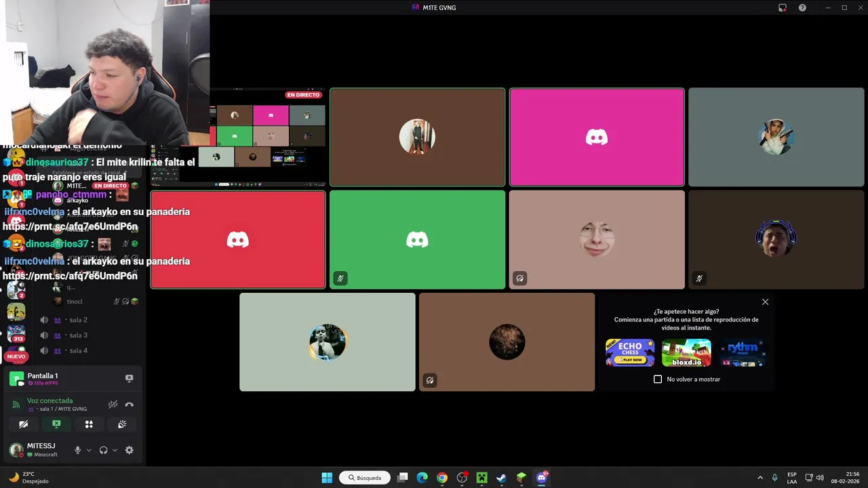Click the Búsqueda taskbar search box
The height and width of the screenshot is (488, 868).
[365, 478]
